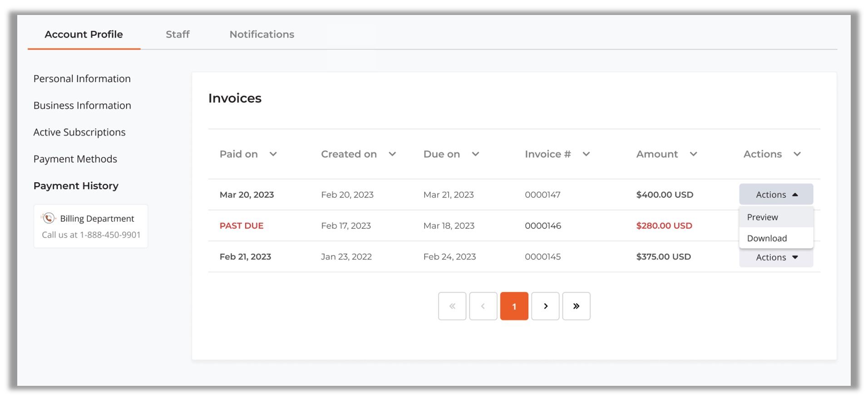The width and height of the screenshot is (868, 399).
Task: Go to the first page of invoices
Action: pos(452,306)
